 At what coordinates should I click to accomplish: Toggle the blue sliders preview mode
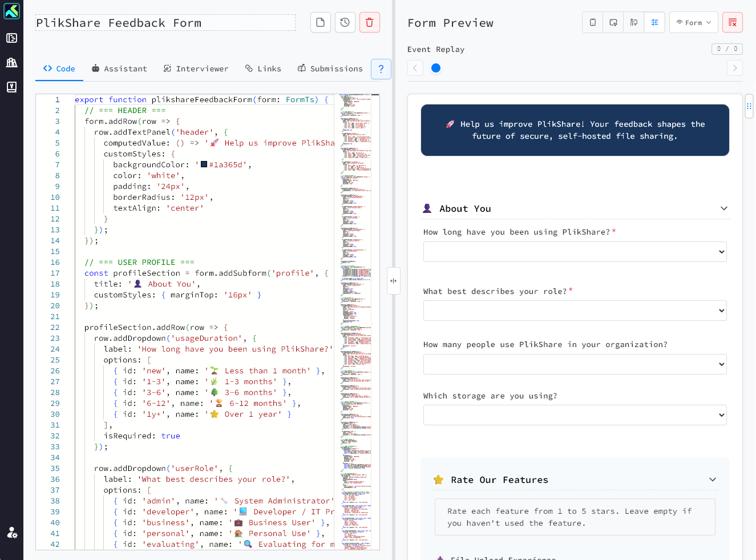tap(654, 22)
